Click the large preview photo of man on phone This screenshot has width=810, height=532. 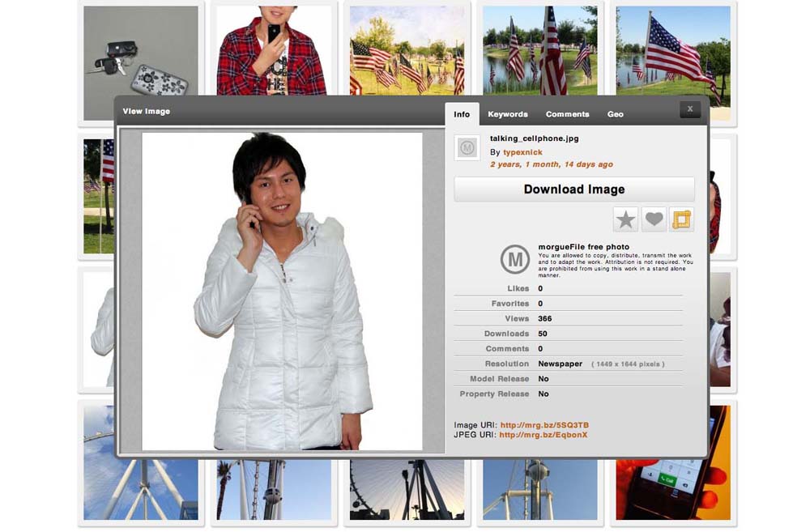tap(282, 292)
